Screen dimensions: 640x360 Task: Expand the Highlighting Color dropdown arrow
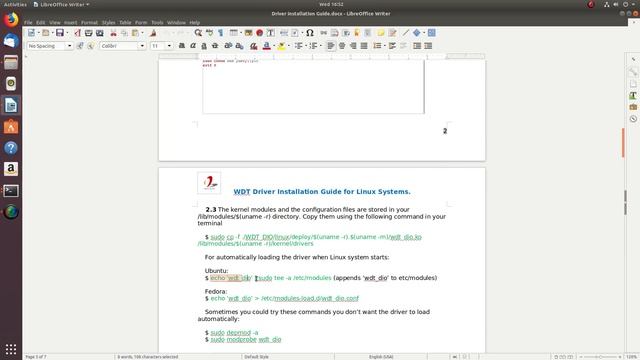289,46
